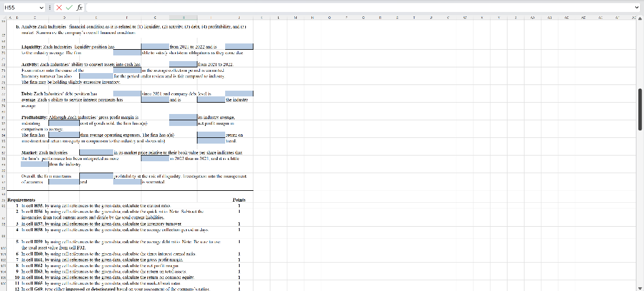Select the blank before 'than average operating expenses'

(64, 135)
